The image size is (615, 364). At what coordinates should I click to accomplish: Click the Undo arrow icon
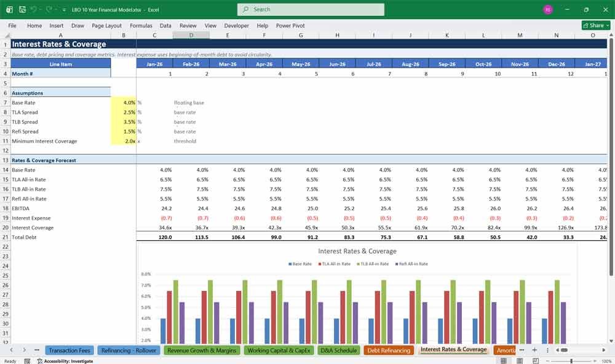coord(34,9)
